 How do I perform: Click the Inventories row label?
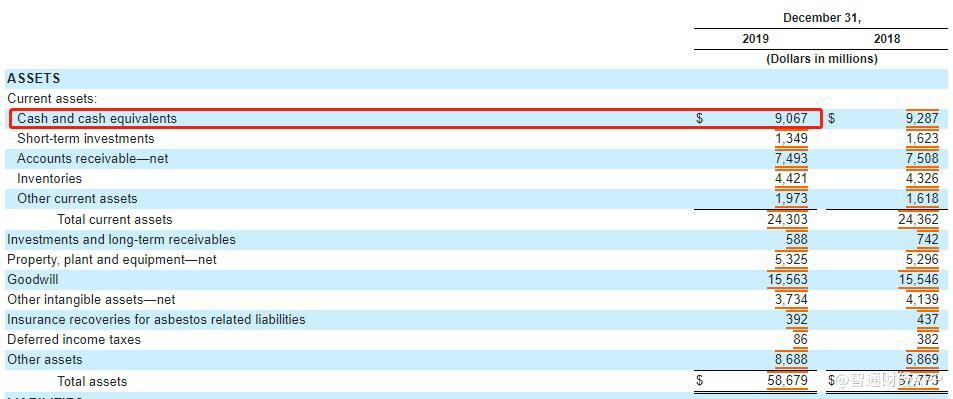pos(49,179)
